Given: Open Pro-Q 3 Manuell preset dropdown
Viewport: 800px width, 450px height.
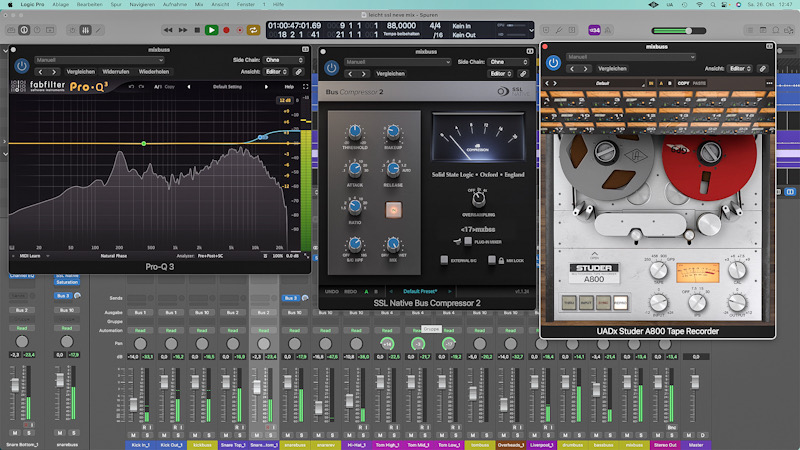Looking at the screenshot, I should pos(99,60).
